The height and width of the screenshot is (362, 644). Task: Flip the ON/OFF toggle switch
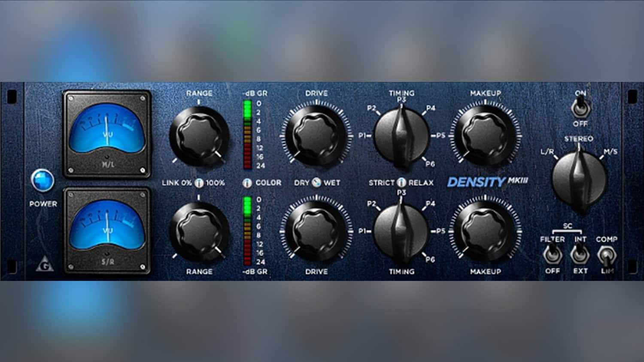click(x=580, y=108)
